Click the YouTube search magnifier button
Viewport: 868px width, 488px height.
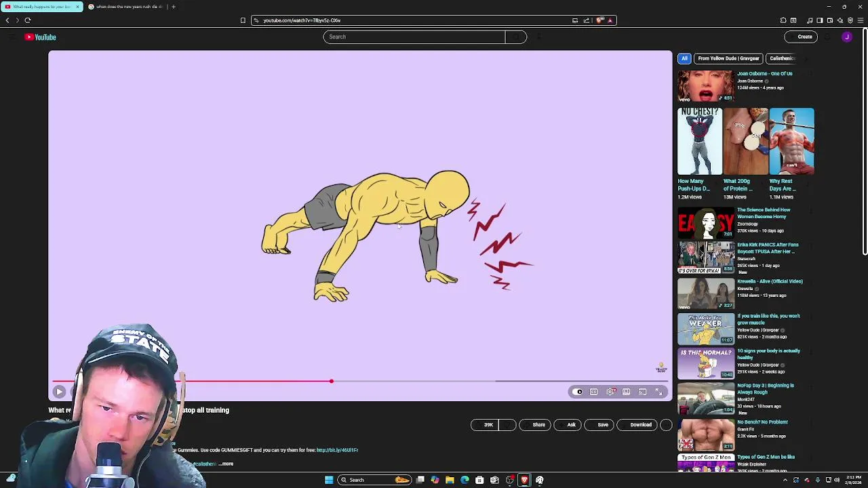[515, 37]
